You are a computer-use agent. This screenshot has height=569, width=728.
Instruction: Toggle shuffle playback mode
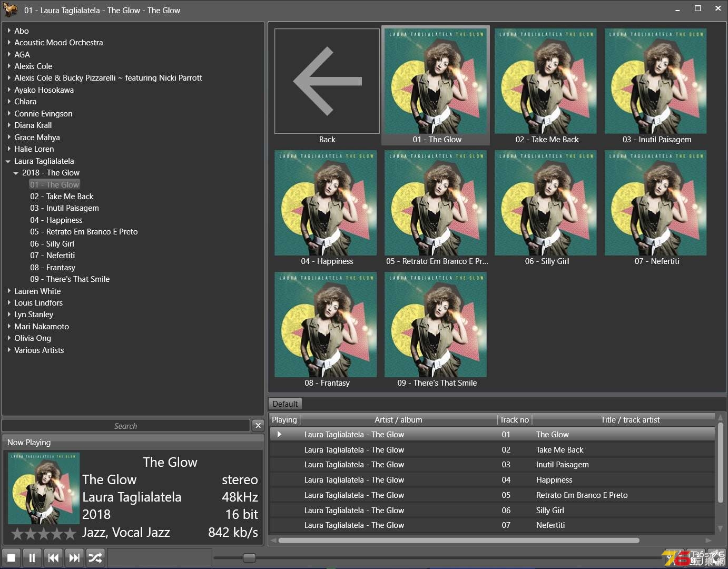95,557
